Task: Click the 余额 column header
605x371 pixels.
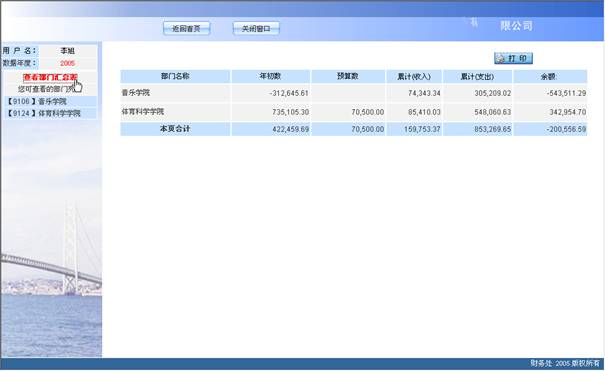Action: [x=550, y=76]
